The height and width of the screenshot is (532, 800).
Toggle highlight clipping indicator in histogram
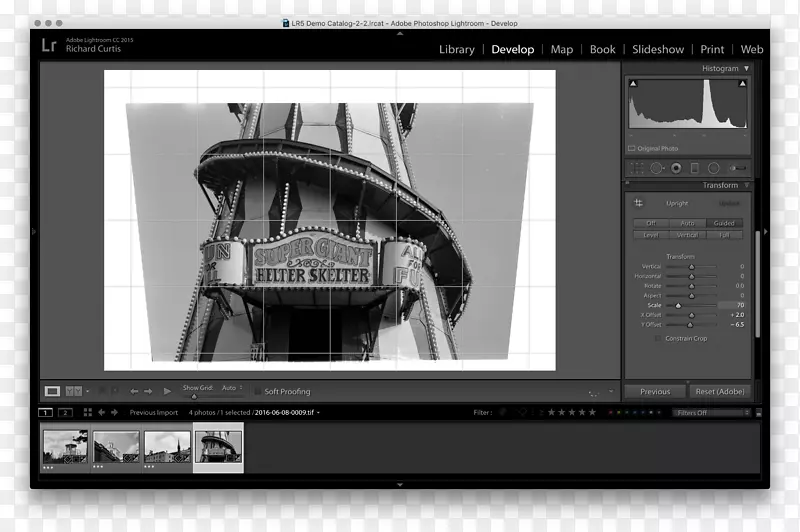[742, 83]
